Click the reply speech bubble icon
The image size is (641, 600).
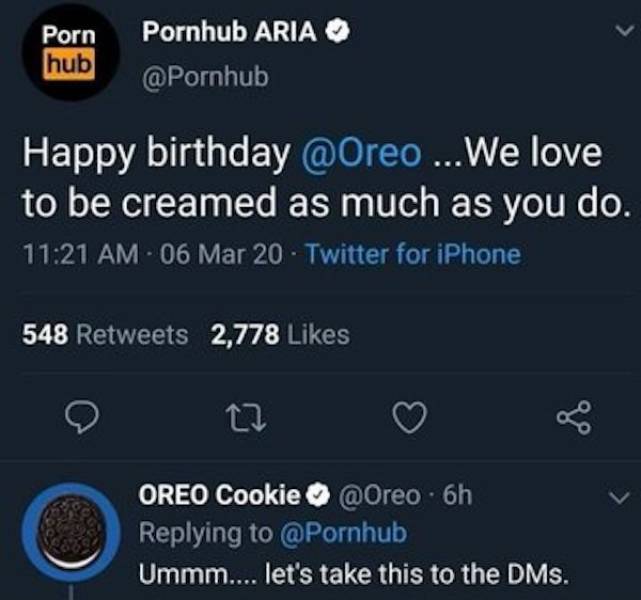coord(79,417)
